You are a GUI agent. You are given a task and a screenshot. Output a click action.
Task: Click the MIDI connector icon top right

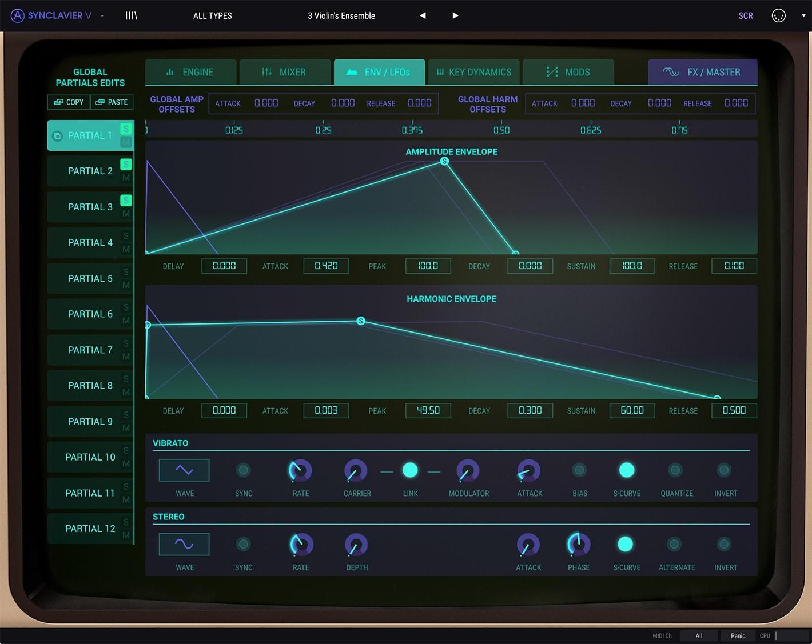778,15
